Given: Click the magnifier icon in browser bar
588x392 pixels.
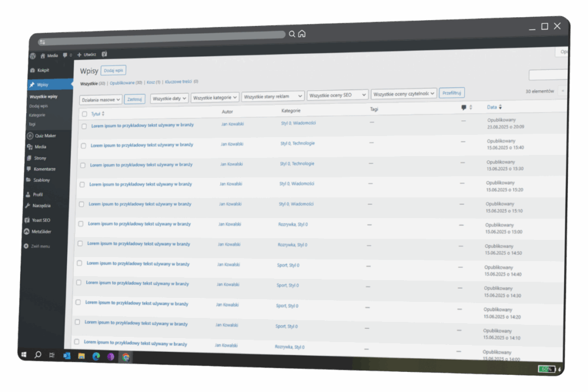Looking at the screenshot, I should [x=292, y=34].
